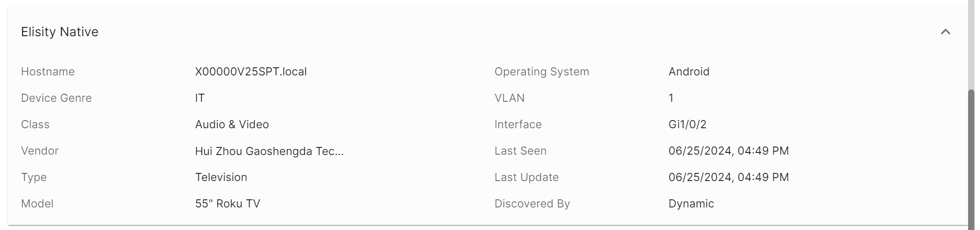Click the Elisity Native section title
Screen dimensions: 980x230
click(x=60, y=32)
